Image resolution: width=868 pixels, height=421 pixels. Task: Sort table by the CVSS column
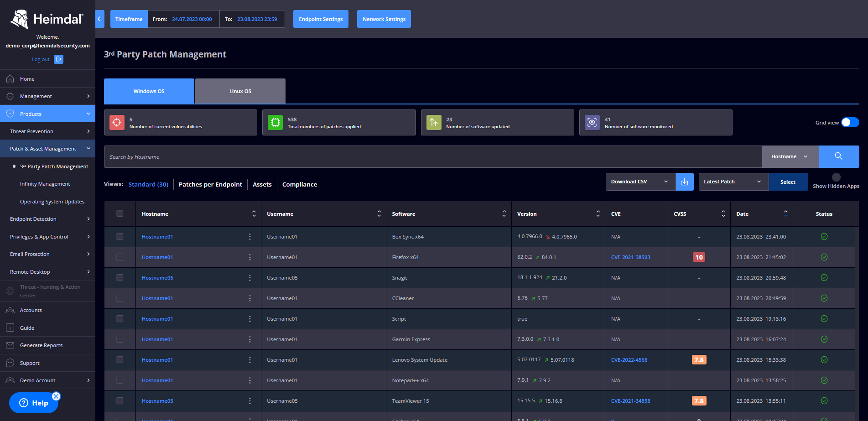click(x=723, y=213)
